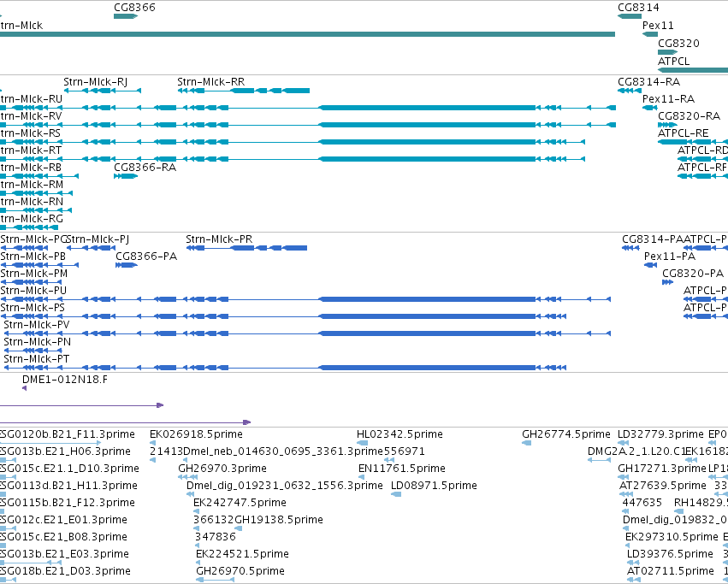This screenshot has width=728, height=584.
Task: Select the CG8320-RA transcript label
Action: click(689, 116)
